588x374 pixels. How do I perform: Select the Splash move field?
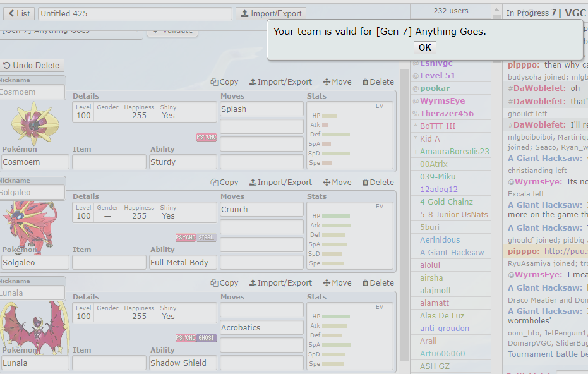pos(261,109)
